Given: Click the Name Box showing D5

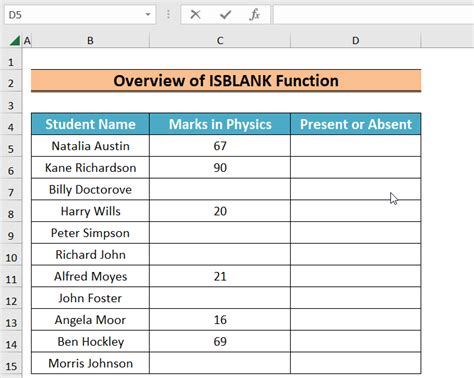Looking at the screenshot, I should coord(80,15).
